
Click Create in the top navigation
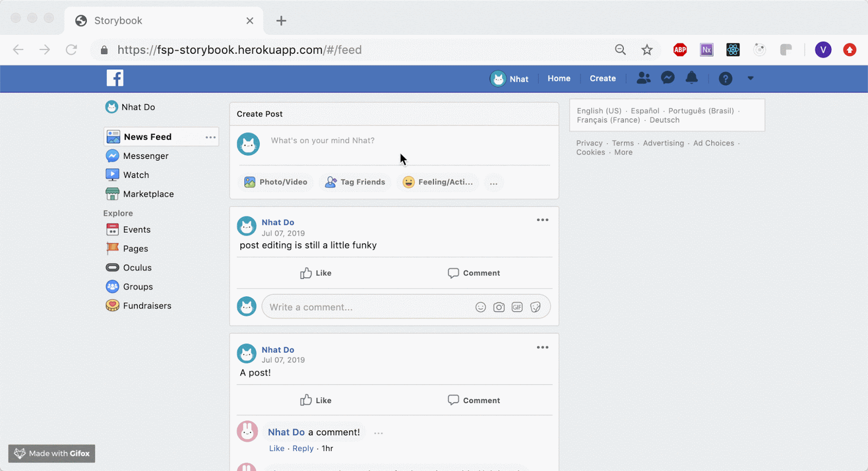tap(603, 79)
